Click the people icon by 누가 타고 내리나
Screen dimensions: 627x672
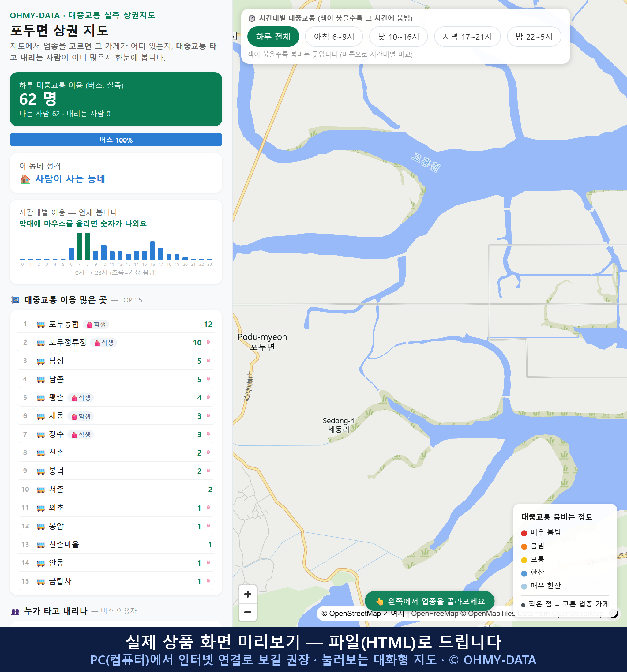pyautogui.click(x=15, y=611)
